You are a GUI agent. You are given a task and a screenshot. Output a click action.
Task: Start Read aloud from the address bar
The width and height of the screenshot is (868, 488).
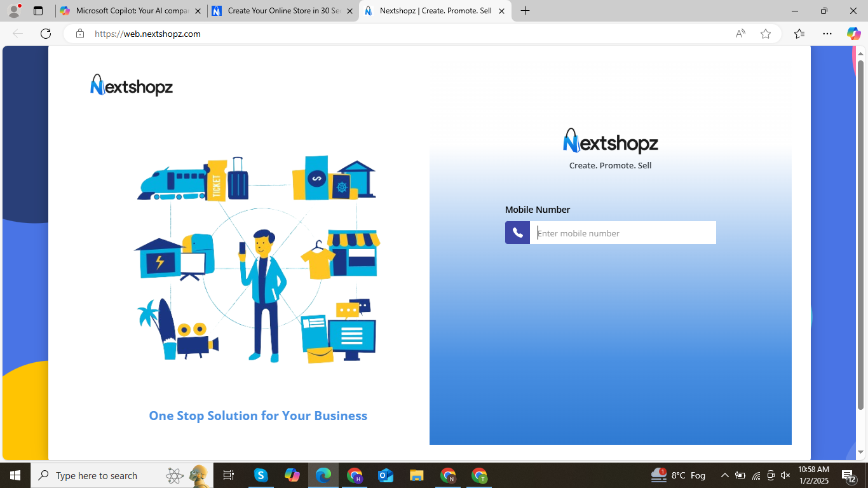click(740, 34)
